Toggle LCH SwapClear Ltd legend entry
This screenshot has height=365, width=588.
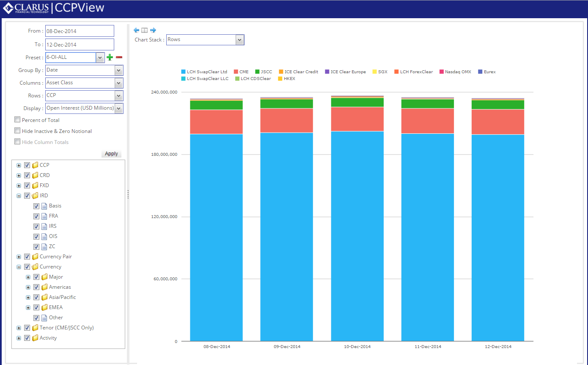204,72
